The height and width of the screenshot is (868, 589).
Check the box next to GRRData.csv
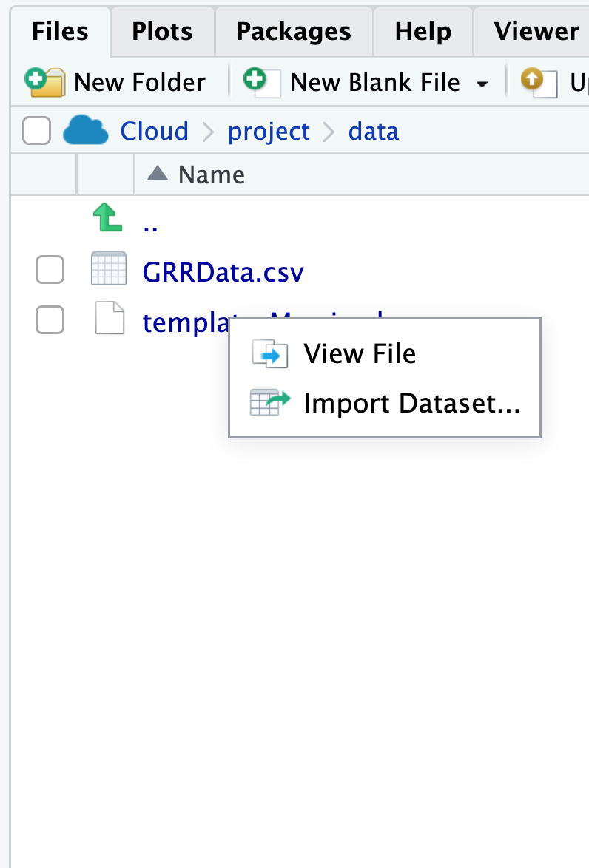coord(50,271)
